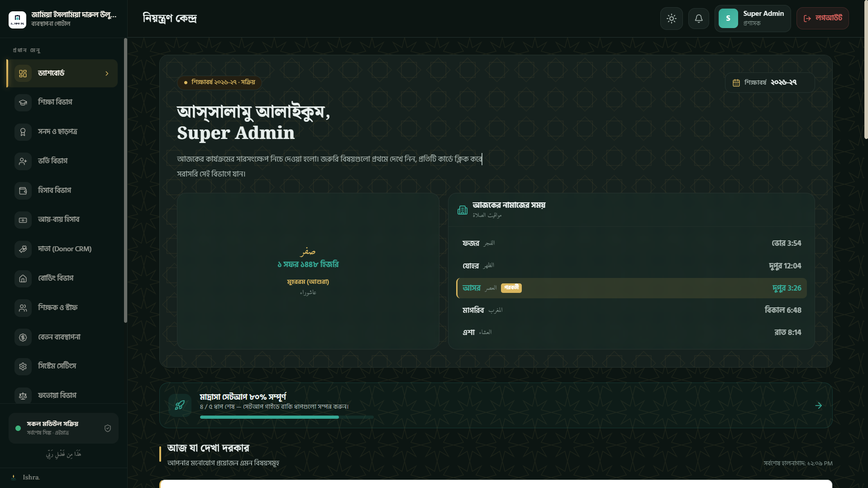Screen dimensions: 868x488
Task: Open বেতন ব্যবস্থাপনা dollar icon
Action: (23, 337)
